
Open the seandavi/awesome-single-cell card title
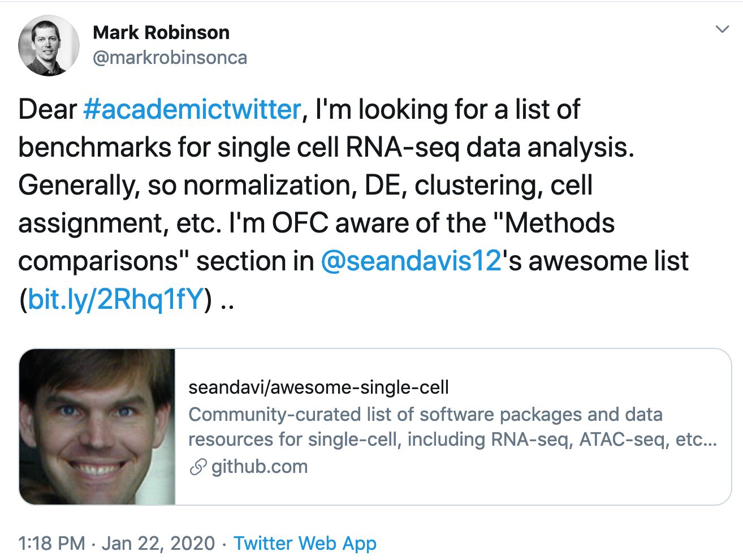coord(318,387)
